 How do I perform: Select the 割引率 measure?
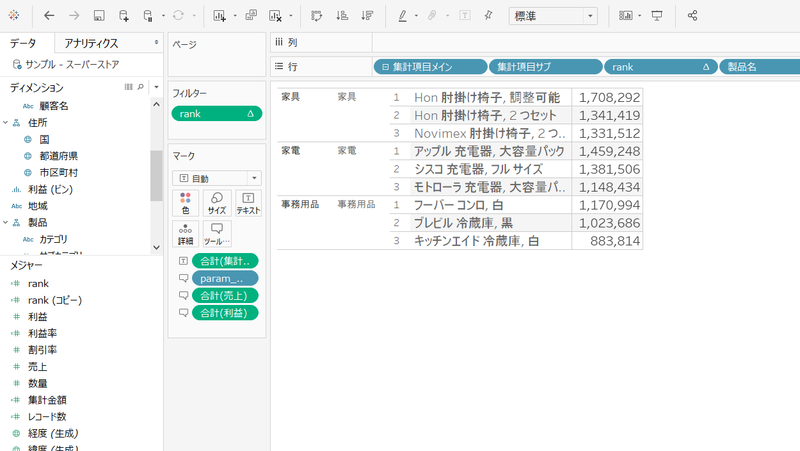42,350
